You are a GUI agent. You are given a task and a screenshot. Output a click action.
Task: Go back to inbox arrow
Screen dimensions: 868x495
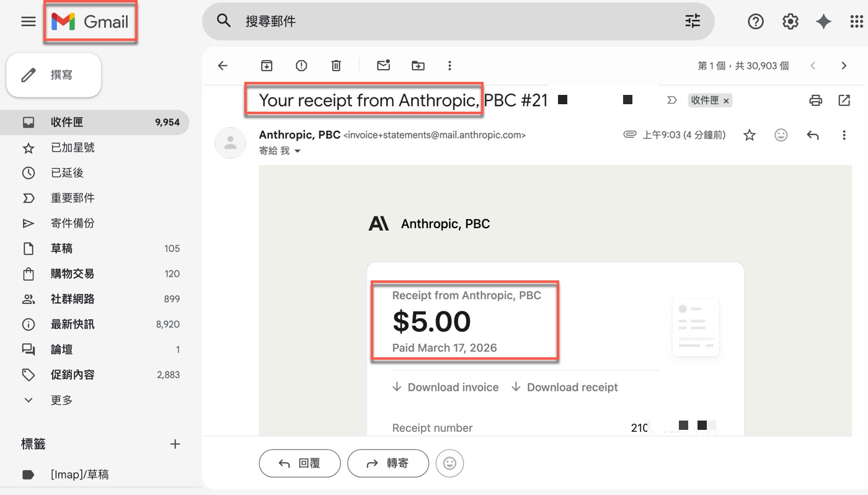(x=223, y=66)
